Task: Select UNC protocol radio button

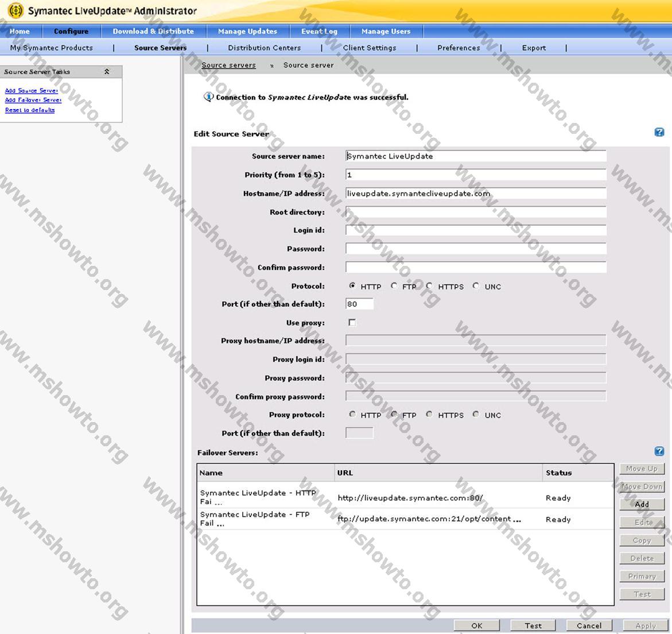Action: coord(476,285)
